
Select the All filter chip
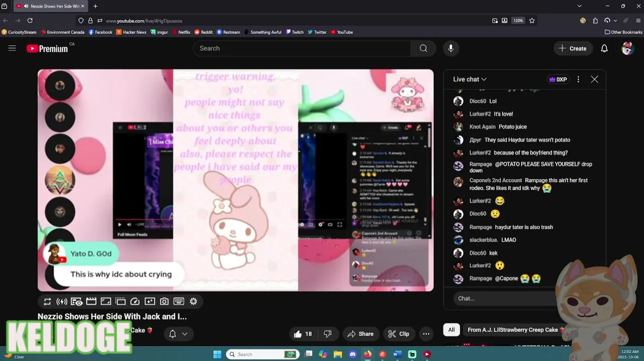[x=451, y=330]
